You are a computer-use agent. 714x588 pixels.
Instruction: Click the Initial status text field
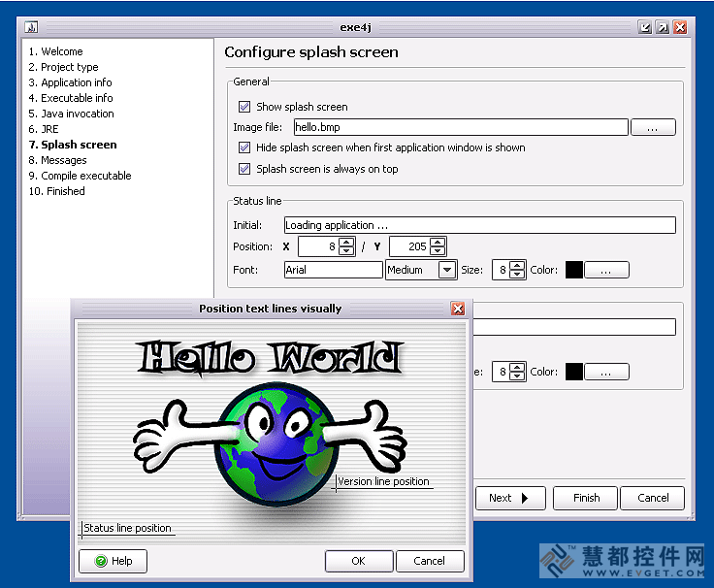point(479,225)
